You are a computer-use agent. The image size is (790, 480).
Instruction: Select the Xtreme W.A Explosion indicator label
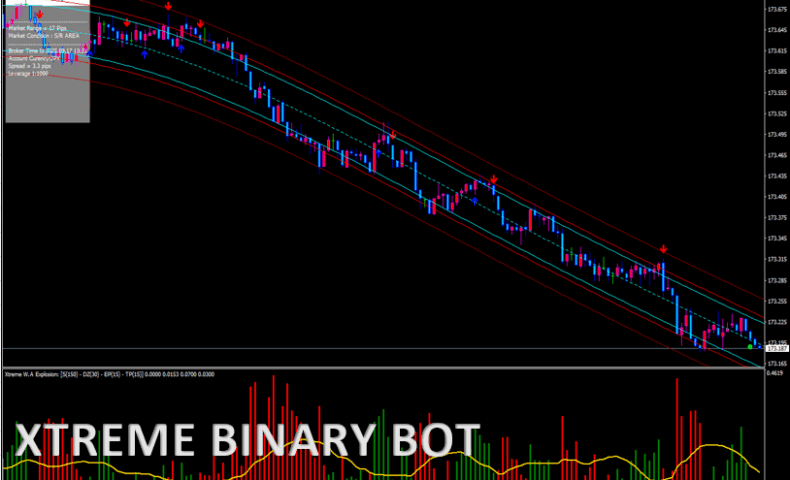pos(109,374)
